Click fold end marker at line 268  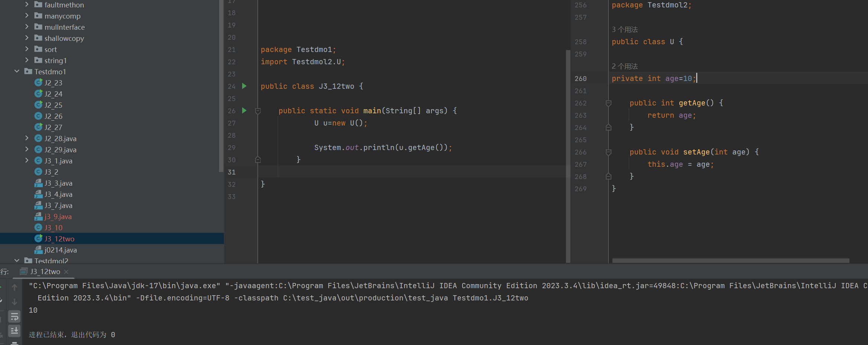tap(608, 176)
